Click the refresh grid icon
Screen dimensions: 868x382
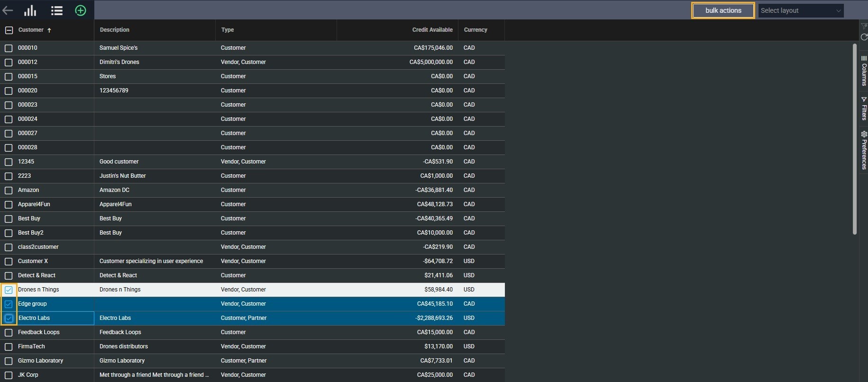(x=864, y=37)
